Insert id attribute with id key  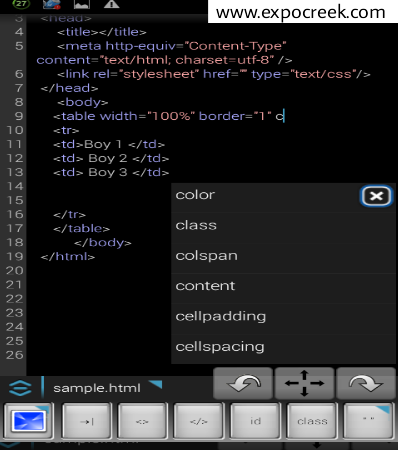coord(255,421)
